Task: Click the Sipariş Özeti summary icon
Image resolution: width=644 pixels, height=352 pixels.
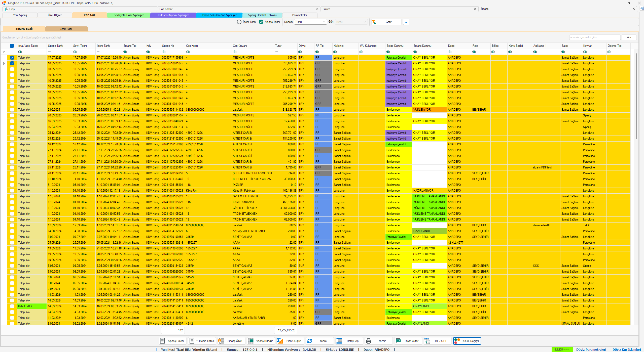Action: tap(221, 341)
